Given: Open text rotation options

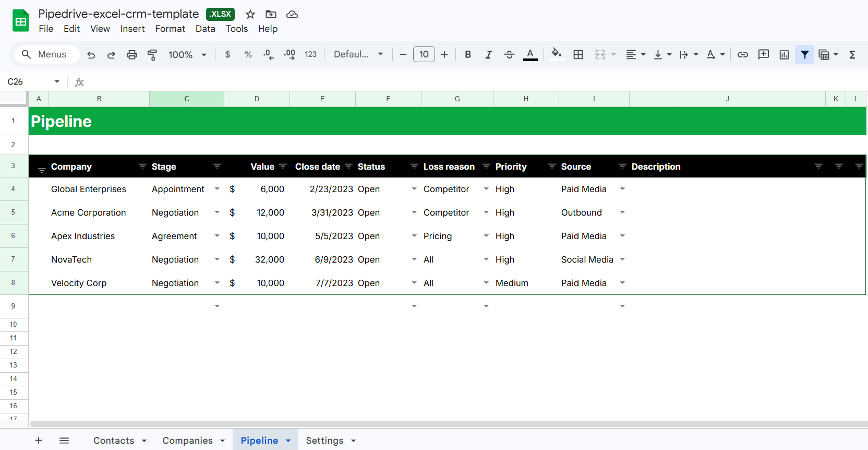Looking at the screenshot, I should pyautogui.click(x=716, y=54).
